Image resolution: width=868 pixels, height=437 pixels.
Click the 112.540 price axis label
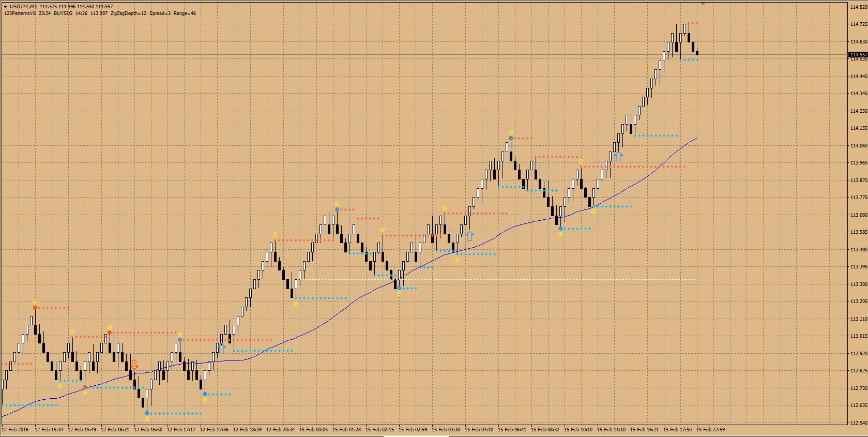(859, 423)
